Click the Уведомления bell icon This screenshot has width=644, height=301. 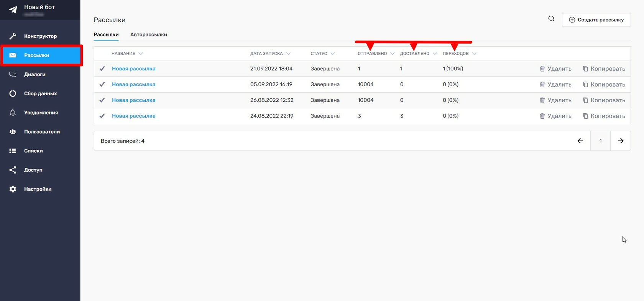tap(13, 113)
